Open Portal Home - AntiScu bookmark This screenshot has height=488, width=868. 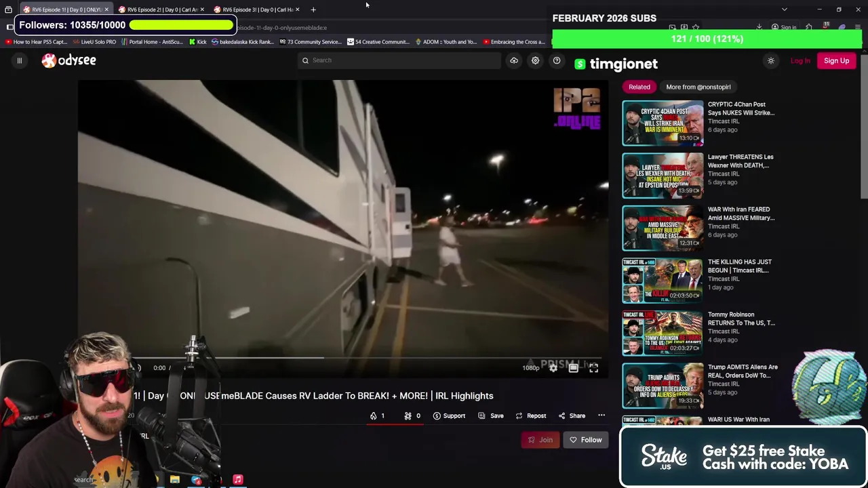click(152, 42)
